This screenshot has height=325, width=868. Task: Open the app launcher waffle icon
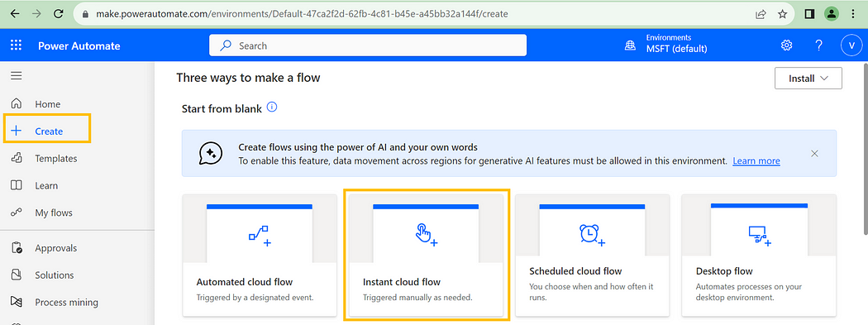pos(16,46)
